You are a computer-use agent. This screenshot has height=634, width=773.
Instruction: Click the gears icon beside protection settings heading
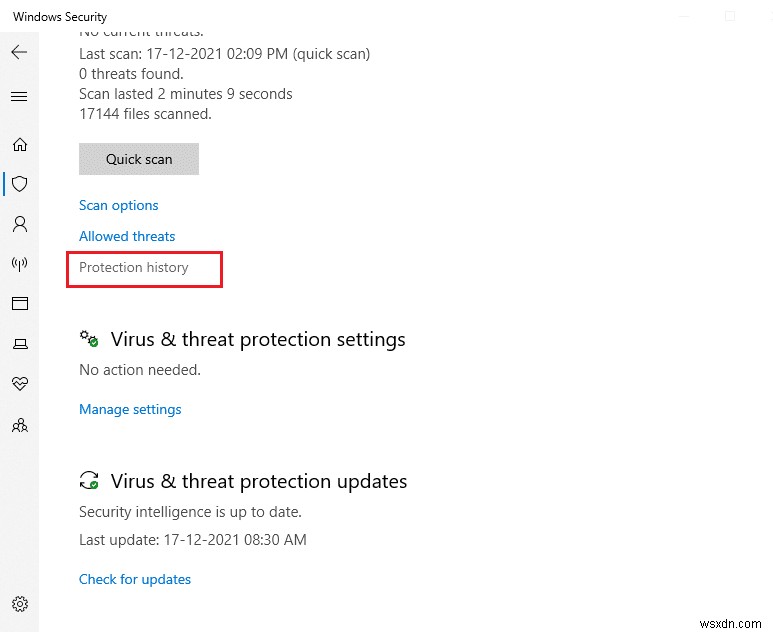click(x=89, y=339)
